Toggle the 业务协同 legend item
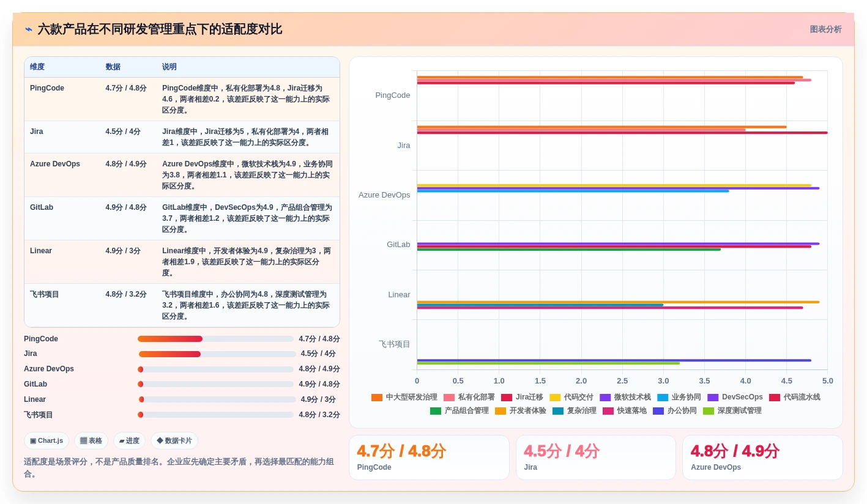 click(679, 397)
